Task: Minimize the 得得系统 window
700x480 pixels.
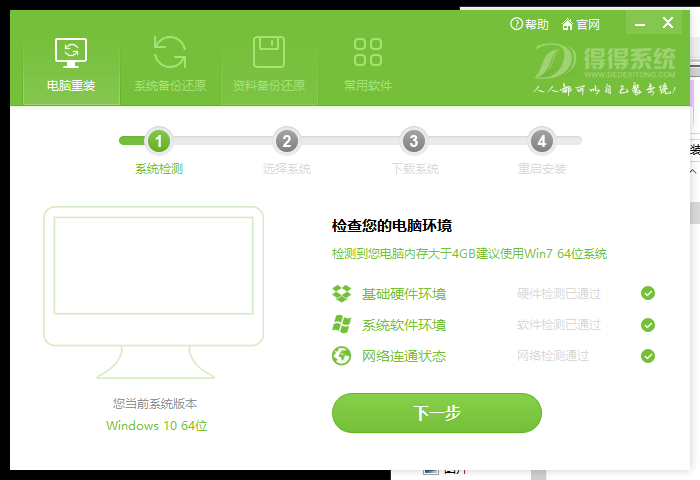Action: (640, 23)
